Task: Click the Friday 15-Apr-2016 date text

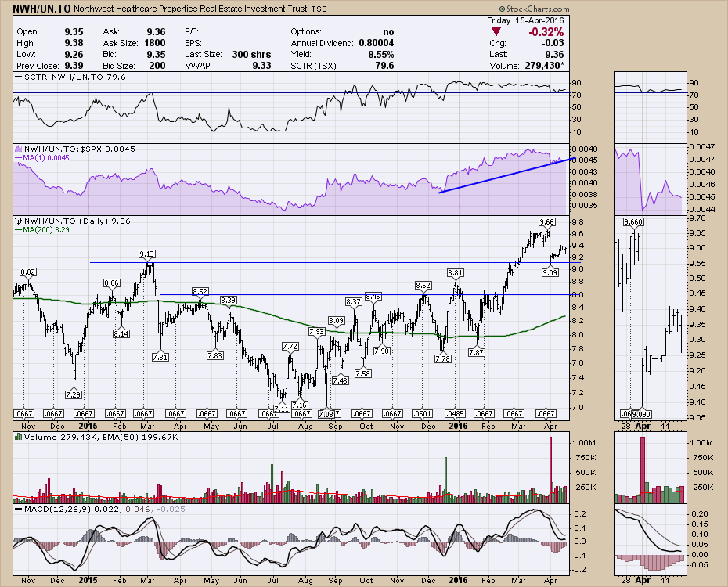Action: point(525,20)
